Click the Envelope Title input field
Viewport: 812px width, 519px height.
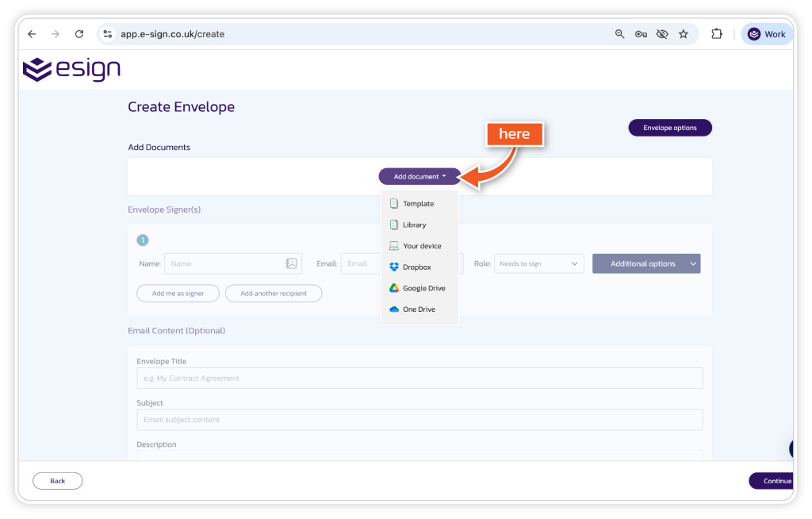coord(419,379)
